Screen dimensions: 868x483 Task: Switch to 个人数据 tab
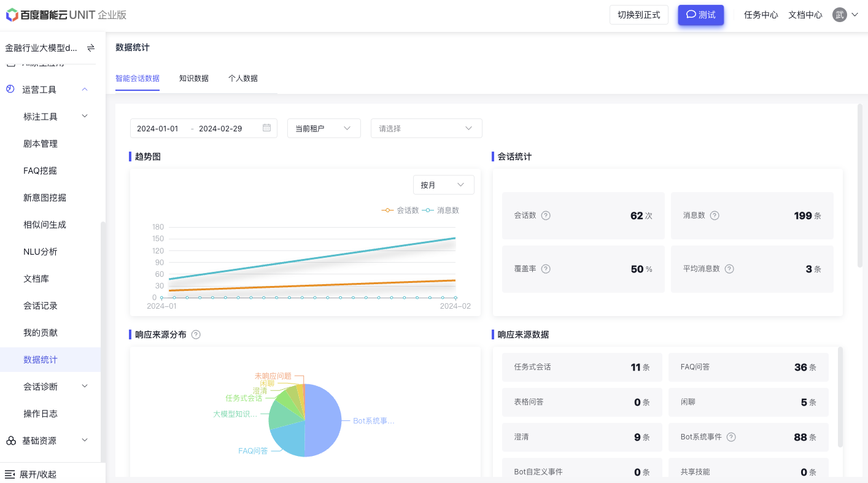pyautogui.click(x=243, y=79)
